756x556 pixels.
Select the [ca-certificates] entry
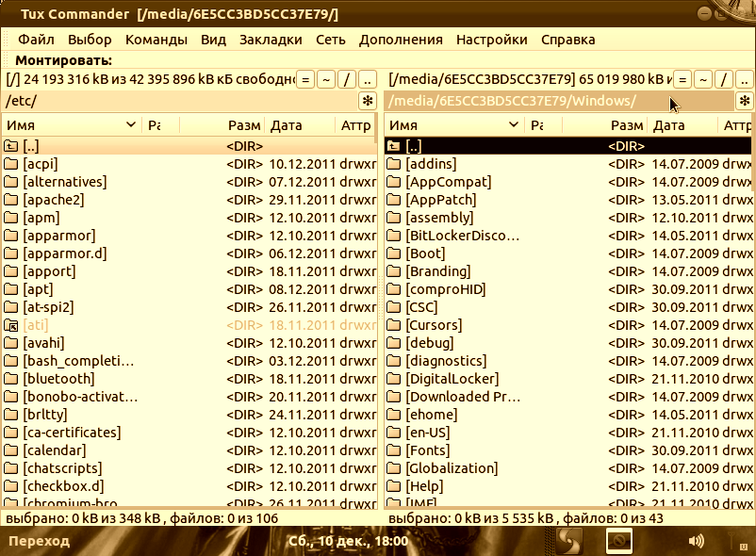[189, 433]
